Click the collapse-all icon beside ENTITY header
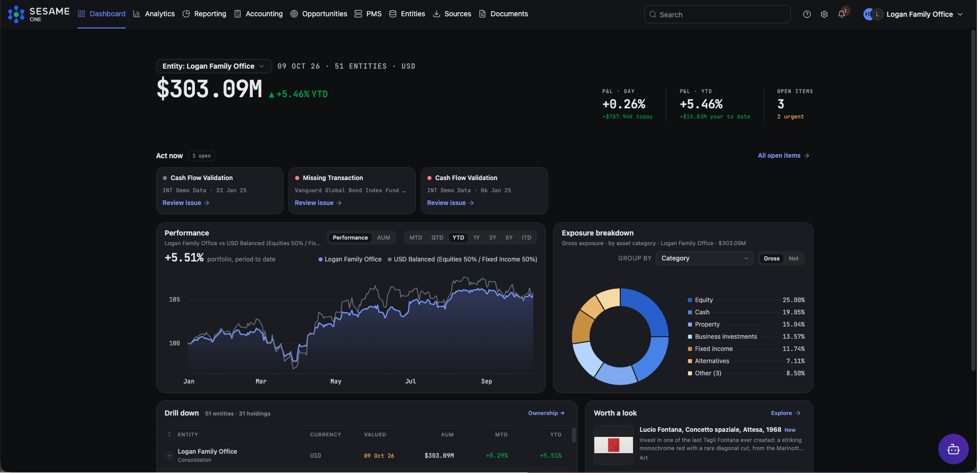The image size is (980, 473). point(169,434)
